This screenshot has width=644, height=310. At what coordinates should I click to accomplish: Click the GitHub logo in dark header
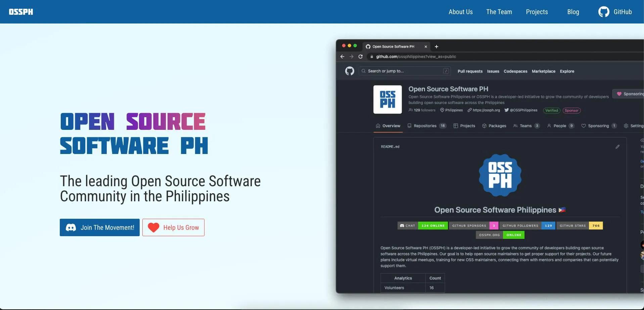(350, 71)
